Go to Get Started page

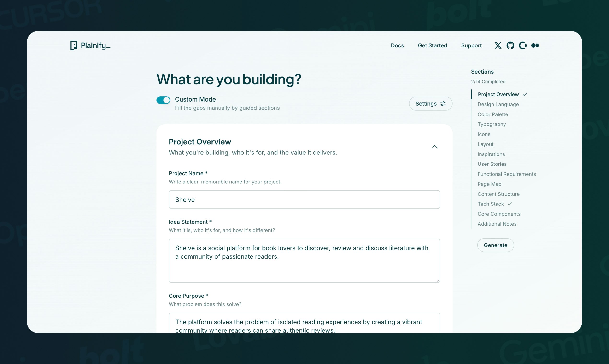click(x=432, y=45)
